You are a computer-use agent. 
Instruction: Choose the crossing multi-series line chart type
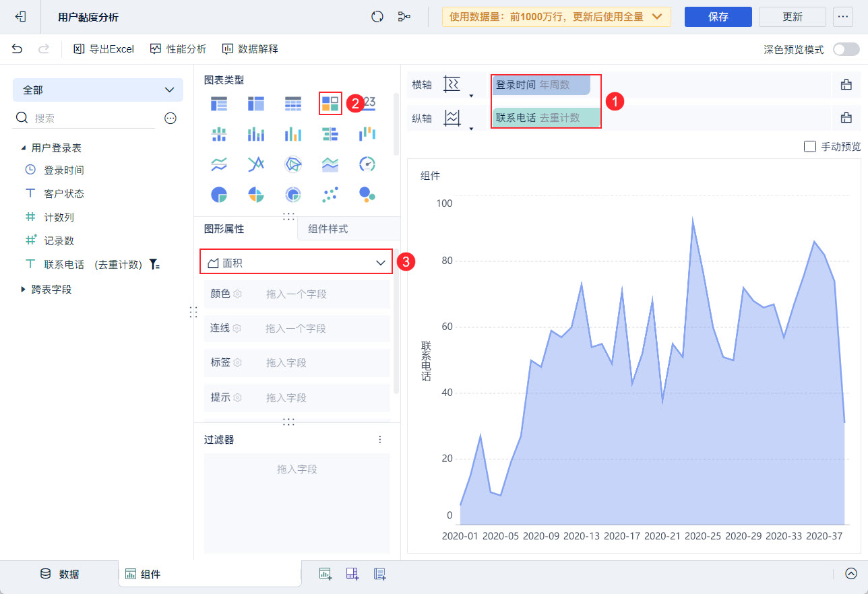[x=256, y=164]
